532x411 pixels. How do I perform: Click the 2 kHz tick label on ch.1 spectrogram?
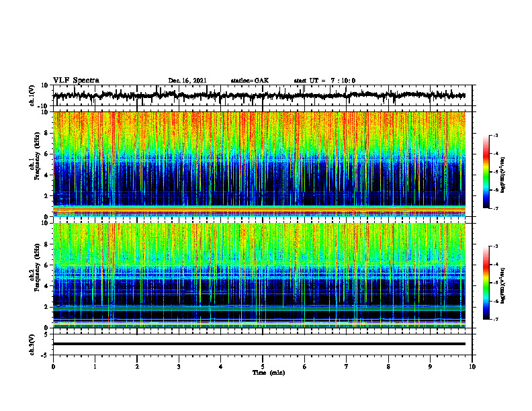point(47,195)
